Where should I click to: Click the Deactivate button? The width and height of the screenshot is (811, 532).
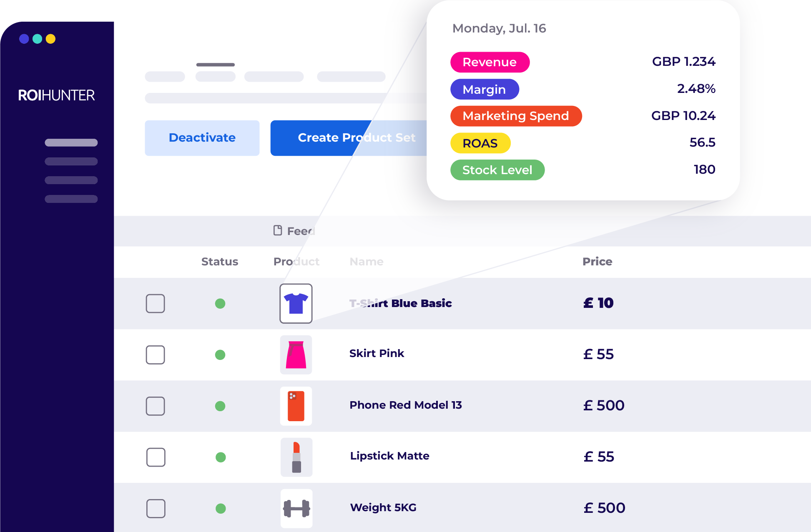(202, 138)
